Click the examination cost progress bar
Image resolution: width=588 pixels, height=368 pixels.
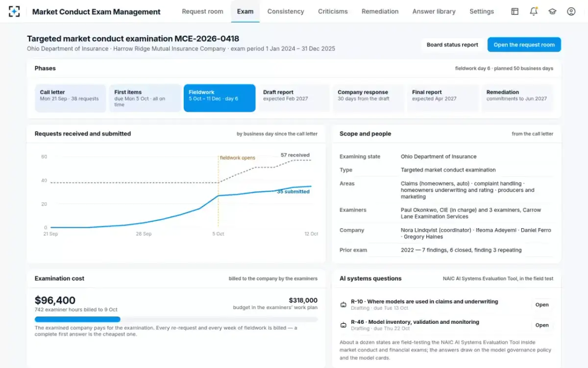point(176,319)
